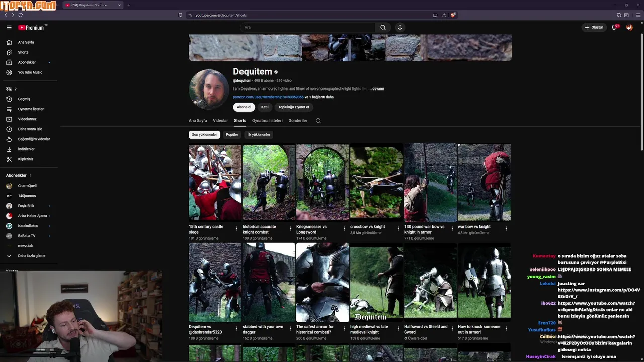Click the search magnifier button

coord(383,28)
